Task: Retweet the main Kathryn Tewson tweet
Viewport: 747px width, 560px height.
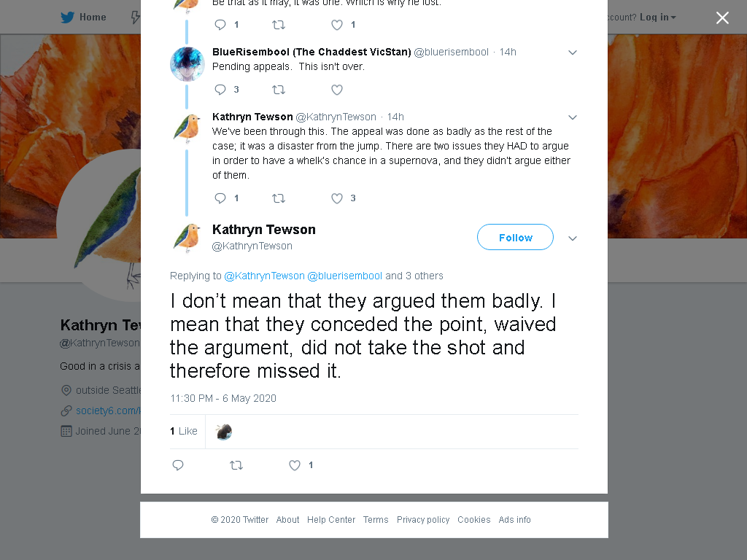Action: [x=236, y=465]
